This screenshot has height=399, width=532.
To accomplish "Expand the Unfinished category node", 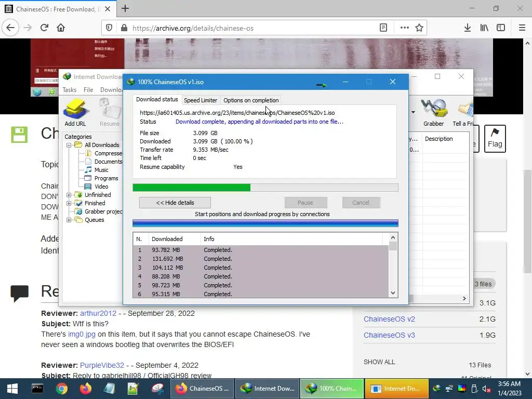I will tap(69, 195).
